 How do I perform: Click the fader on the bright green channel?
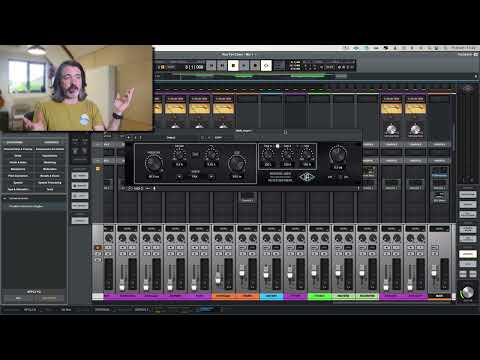[314, 272]
